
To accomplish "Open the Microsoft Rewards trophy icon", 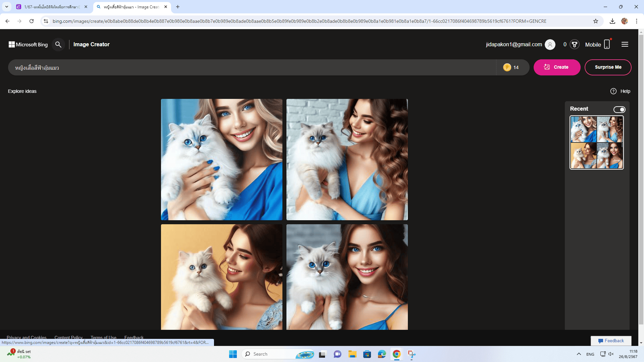I will (x=575, y=45).
